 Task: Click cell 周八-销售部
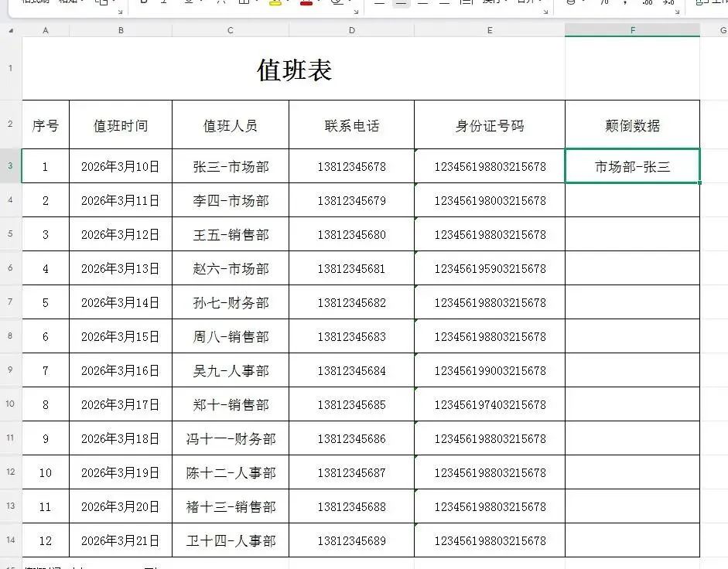click(231, 336)
